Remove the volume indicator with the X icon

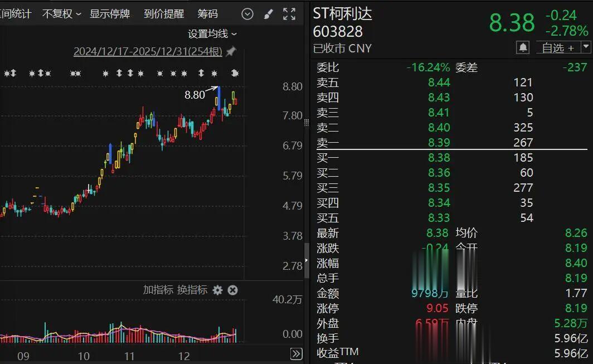[233, 290]
